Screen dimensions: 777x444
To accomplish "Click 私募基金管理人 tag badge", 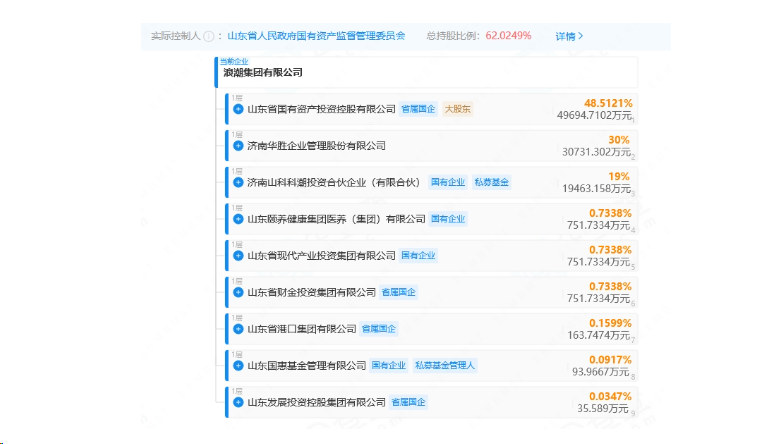I will (444, 366).
